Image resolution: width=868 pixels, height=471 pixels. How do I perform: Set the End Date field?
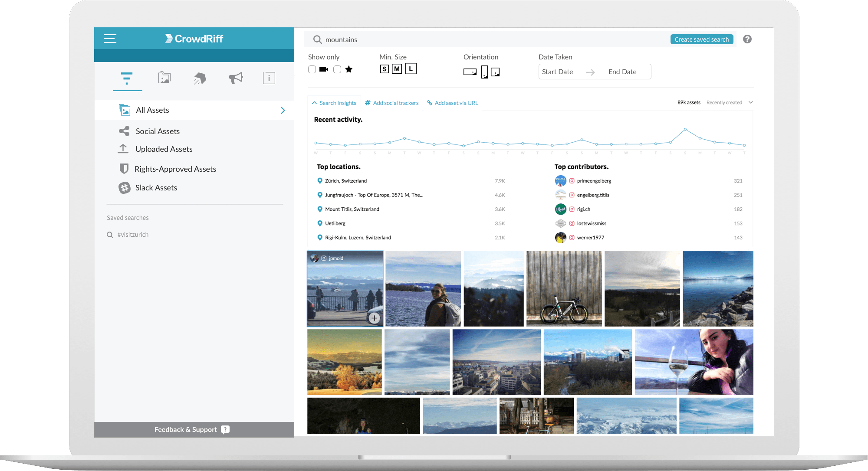623,72
